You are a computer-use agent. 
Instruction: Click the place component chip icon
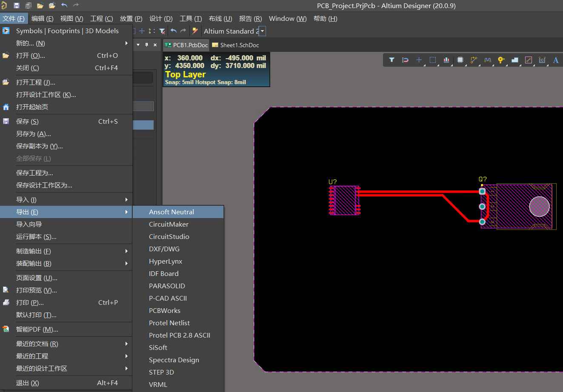pyautogui.click(x=460, y=60)
